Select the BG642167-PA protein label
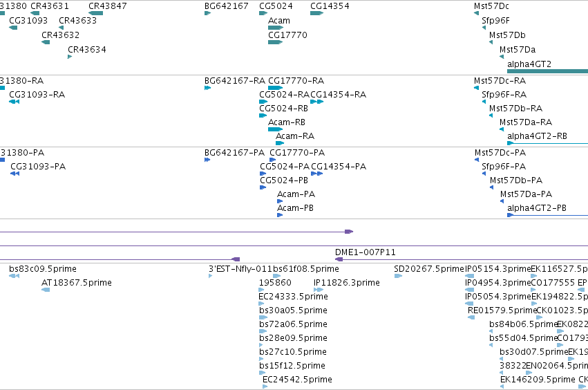 (234, 153)
